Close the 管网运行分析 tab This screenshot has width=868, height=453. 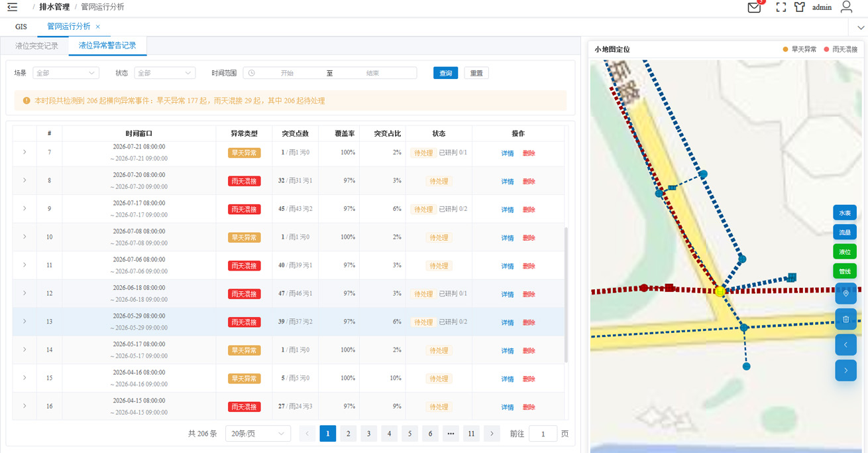(x=98, y=27)
